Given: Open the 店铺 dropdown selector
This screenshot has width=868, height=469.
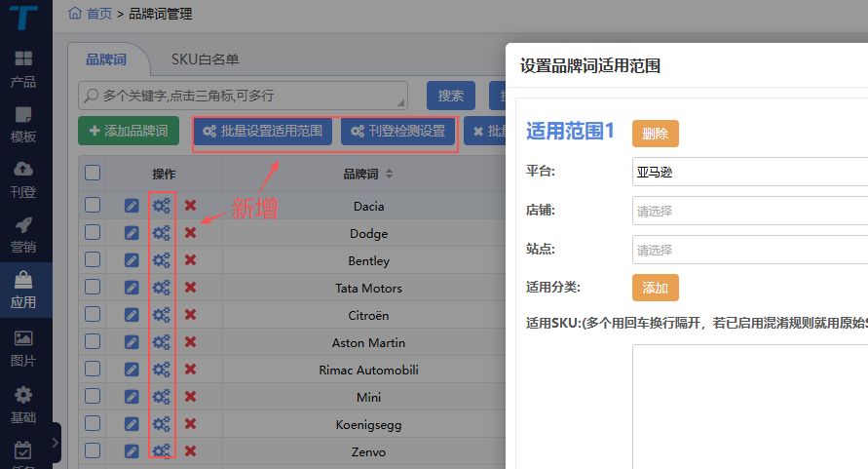Looking at the screenshot, I should 749,211.
